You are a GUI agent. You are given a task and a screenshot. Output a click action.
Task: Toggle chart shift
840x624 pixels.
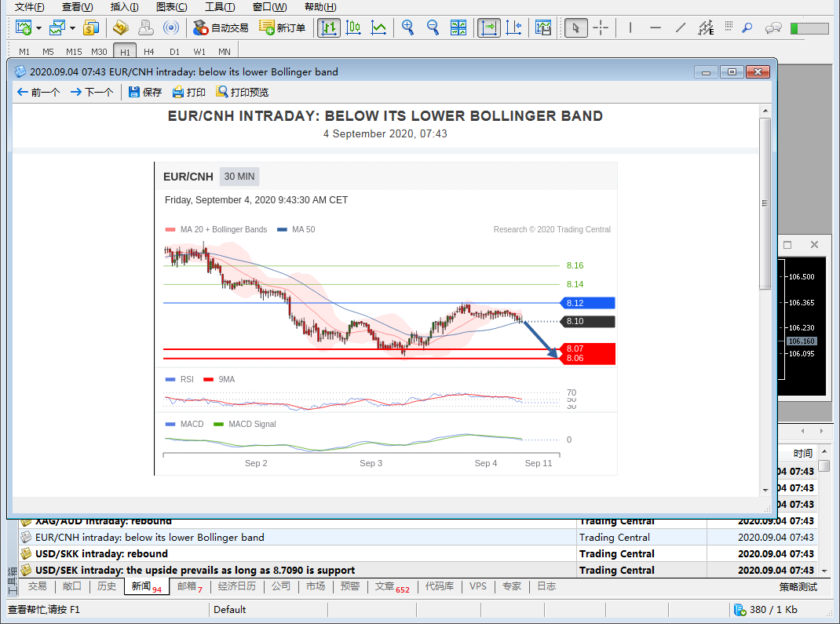click(513, 27)
